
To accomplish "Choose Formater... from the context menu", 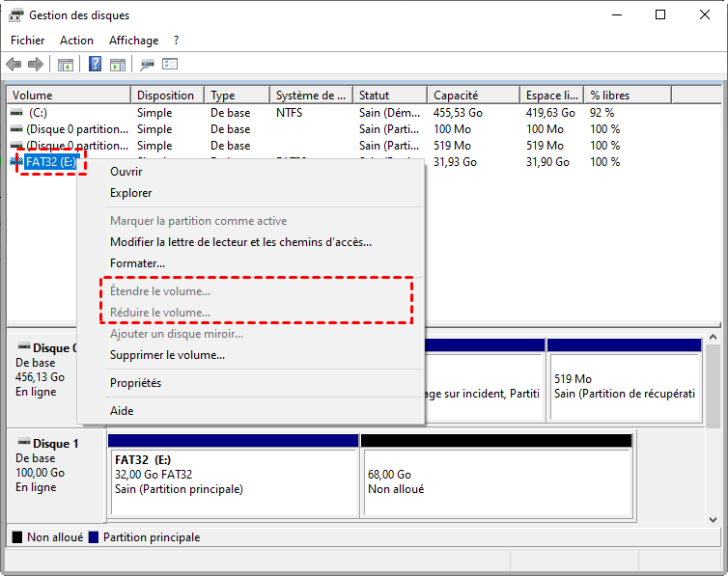I will coord(137,263).
